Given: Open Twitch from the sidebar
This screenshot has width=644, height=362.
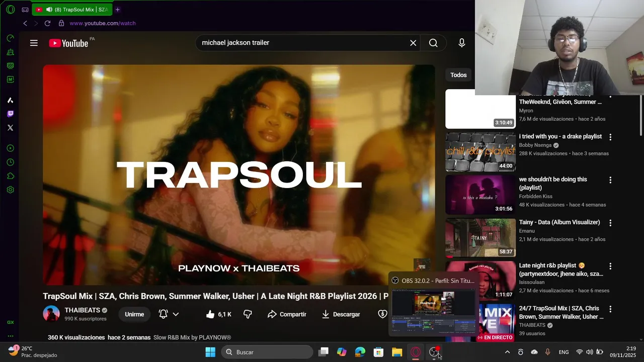Looking at the screenshot, I should pyautogui.click(x=10, y=114).
